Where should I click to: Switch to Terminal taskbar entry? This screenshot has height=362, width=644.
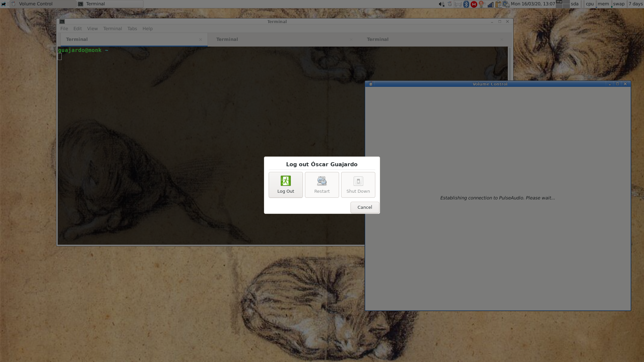point(110,4)
